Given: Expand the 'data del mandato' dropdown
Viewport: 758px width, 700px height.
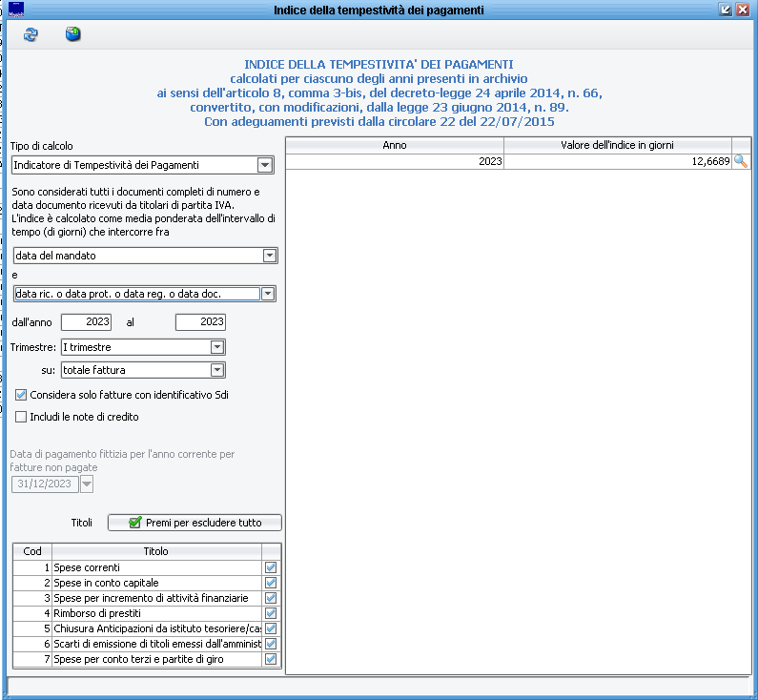Looking at the screenshot, I should pyautogui.click(x=270, y=256).
